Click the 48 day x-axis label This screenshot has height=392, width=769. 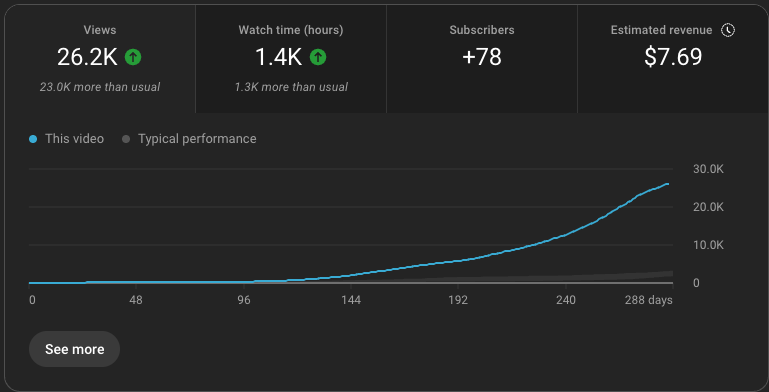point(136,300)
